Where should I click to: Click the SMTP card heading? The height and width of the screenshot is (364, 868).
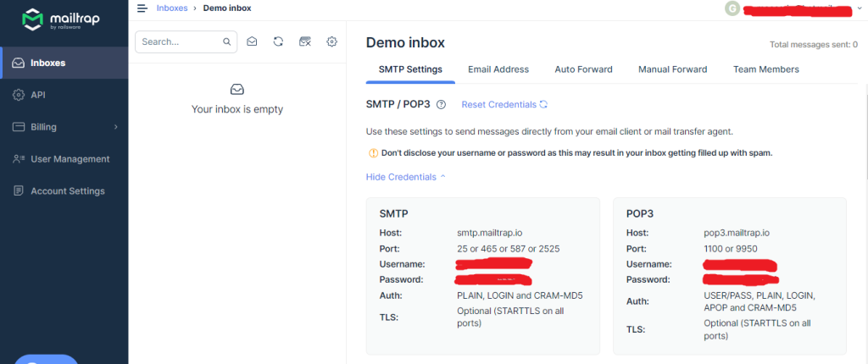pos(394,214)
